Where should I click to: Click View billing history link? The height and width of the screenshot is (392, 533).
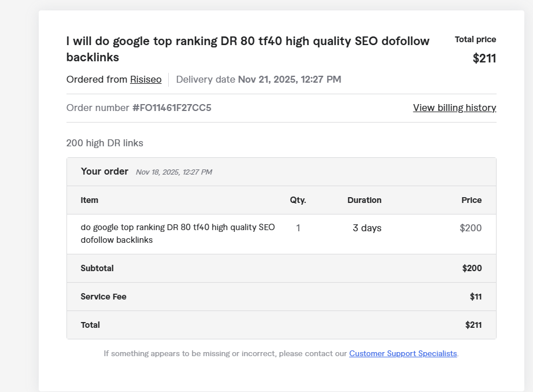(454, 108)
